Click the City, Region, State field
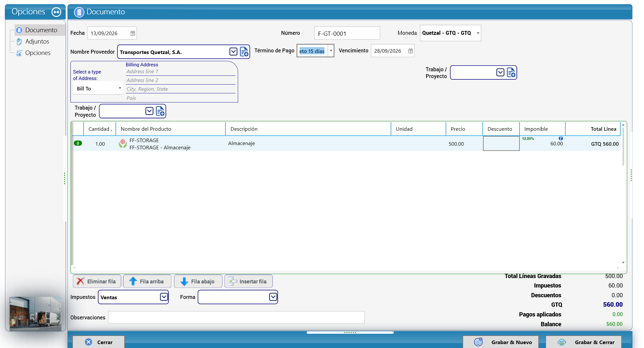Image resolution: width=644 pixels, height=348 pixels. [181, 89]
